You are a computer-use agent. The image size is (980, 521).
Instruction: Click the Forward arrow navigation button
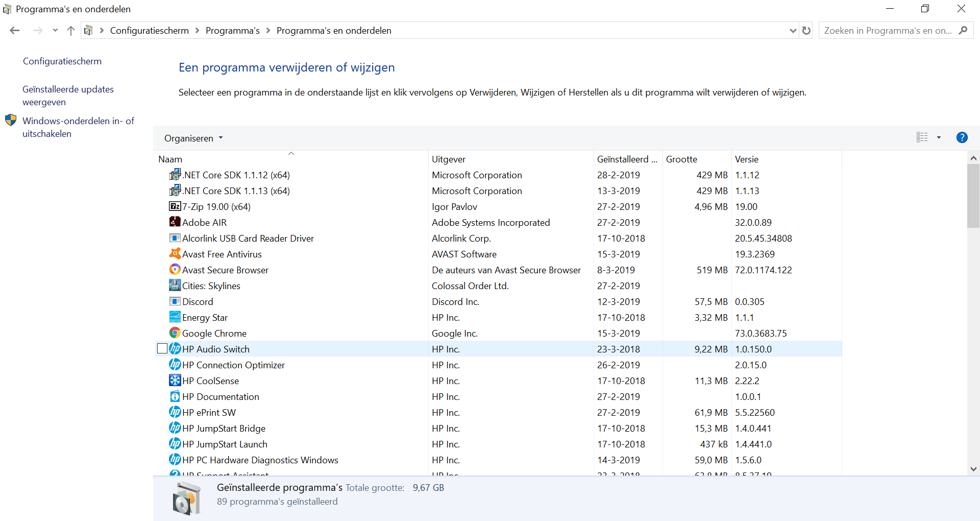[x=38, y=30]
